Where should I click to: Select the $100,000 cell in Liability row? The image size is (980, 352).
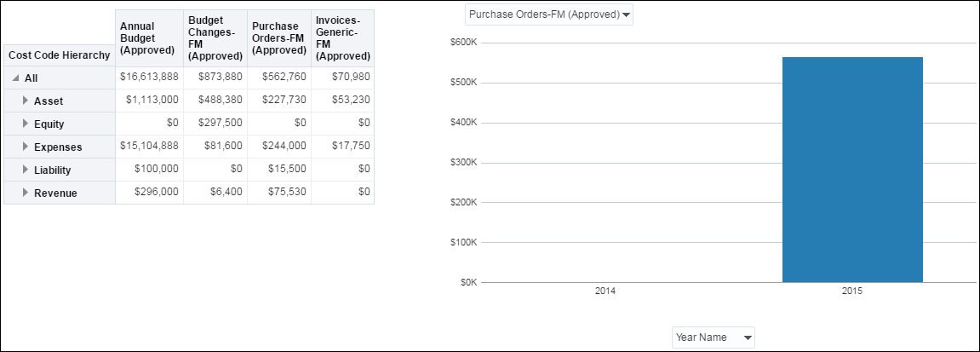tap(149, 170)
